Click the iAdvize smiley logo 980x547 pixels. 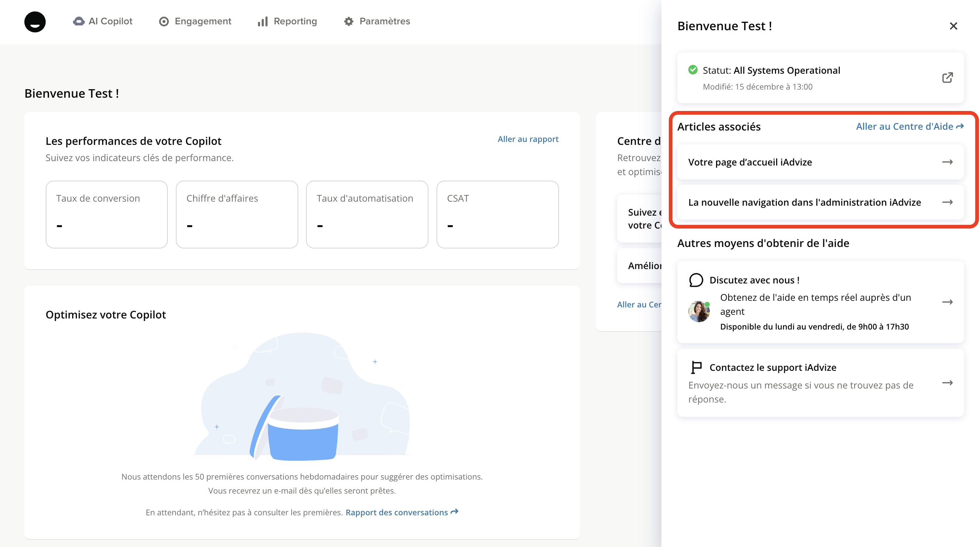click(35, 22)
